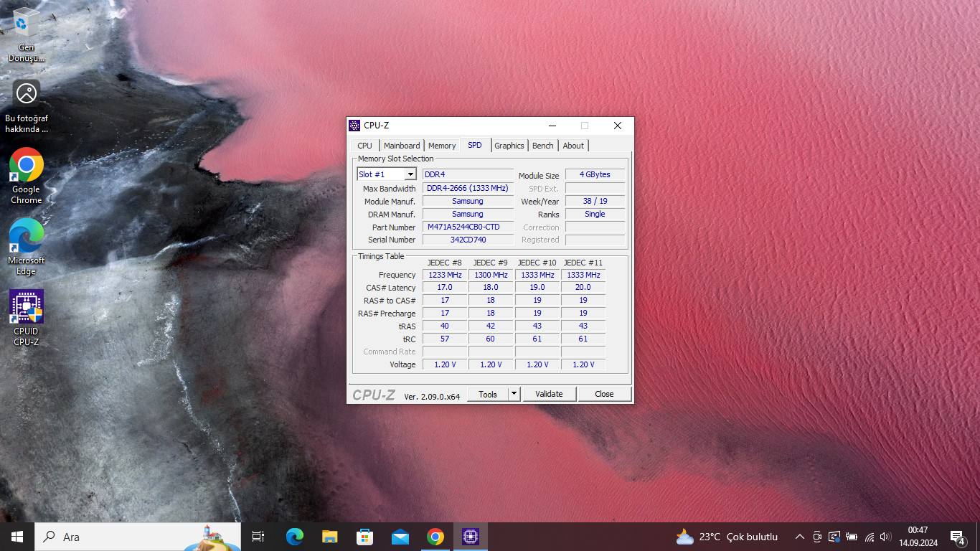Click the Validate button
Image resolution: width=980 pixels, height=551 pixels.
[549, 394]
